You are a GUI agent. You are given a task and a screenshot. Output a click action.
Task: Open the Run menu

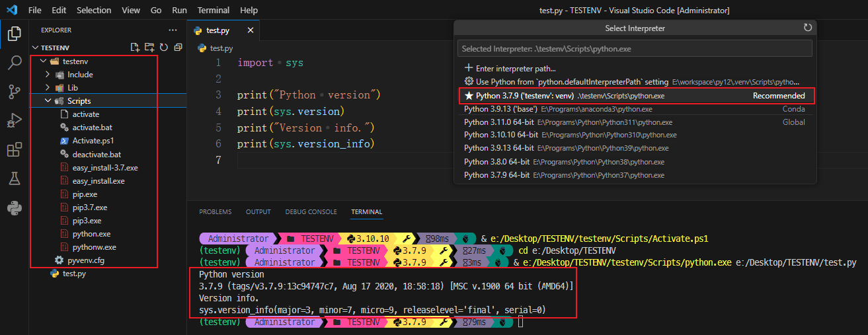(x=179, y=10)
